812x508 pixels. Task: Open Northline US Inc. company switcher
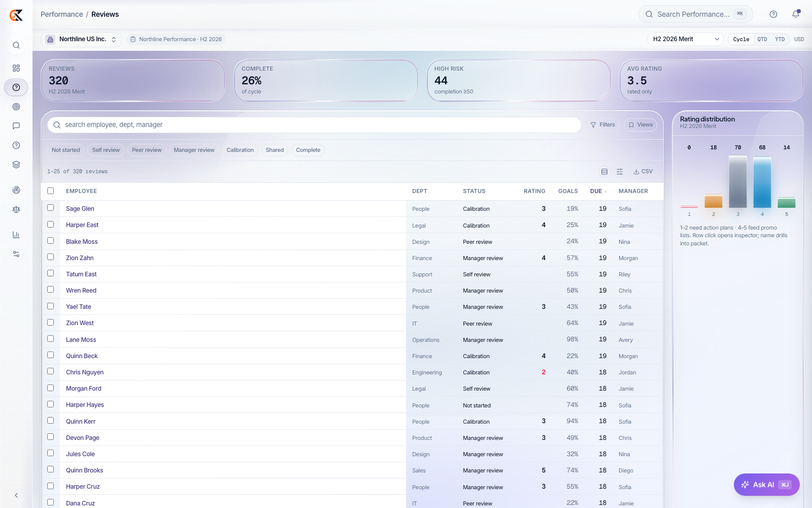tap(81, 39)
